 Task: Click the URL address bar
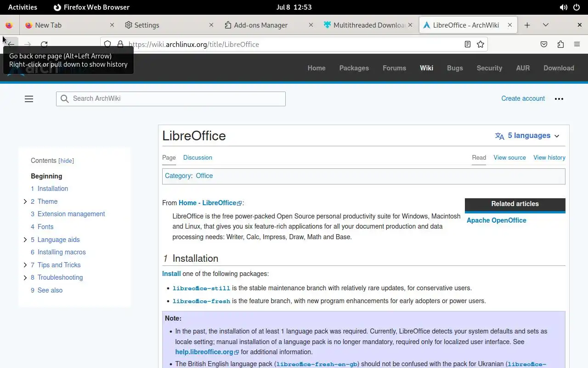pyautogui.click(x=294, y=44)
